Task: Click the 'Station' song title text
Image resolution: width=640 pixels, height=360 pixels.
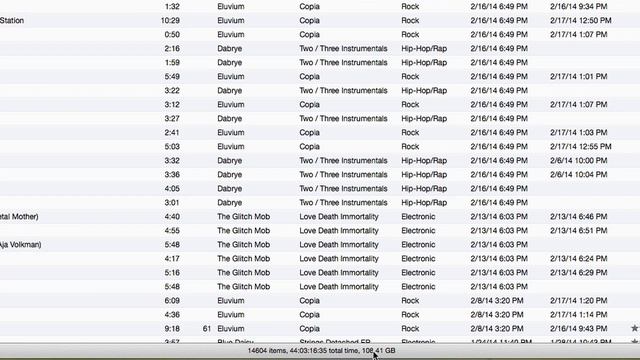Action: click(x=12, y=20)
